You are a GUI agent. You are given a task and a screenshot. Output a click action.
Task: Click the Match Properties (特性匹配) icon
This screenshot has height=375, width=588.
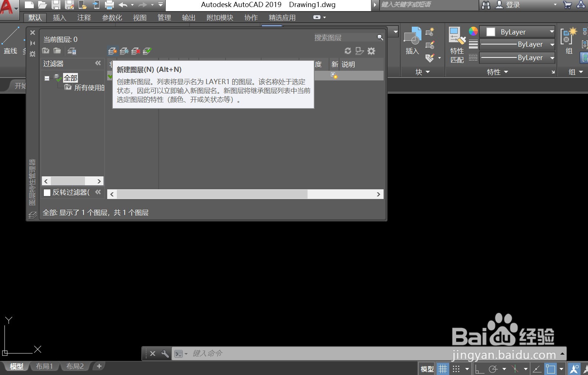tap(457, 44)
